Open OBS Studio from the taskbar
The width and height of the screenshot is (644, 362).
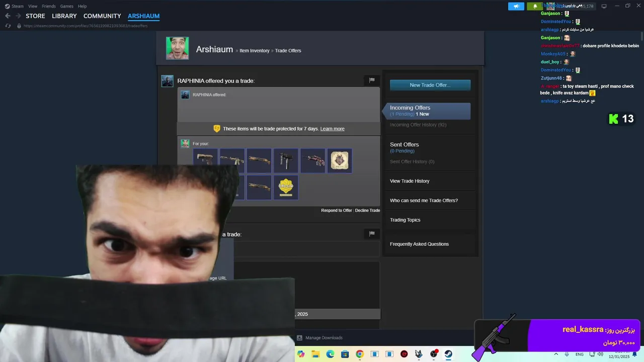[434, 354]
